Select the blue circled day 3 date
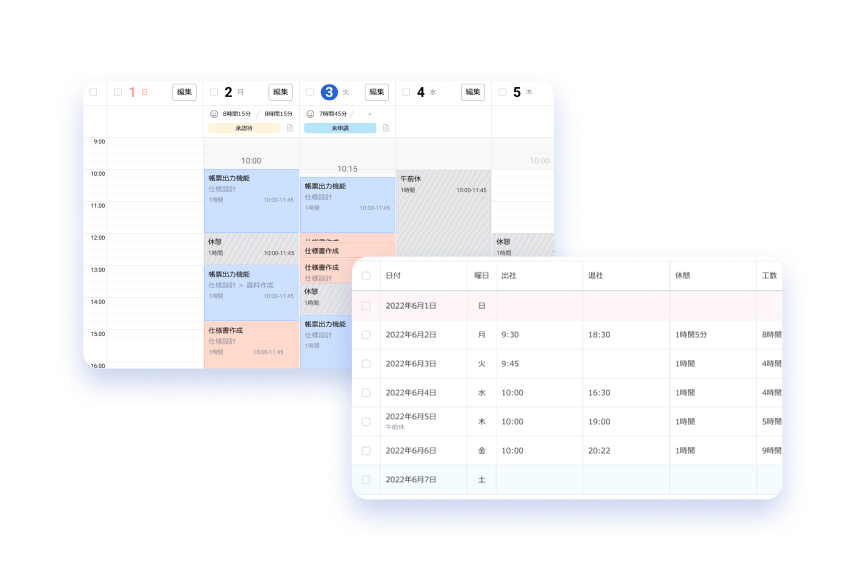The height and width of the screenshot is (571, 856). click(x=329, y=92)
